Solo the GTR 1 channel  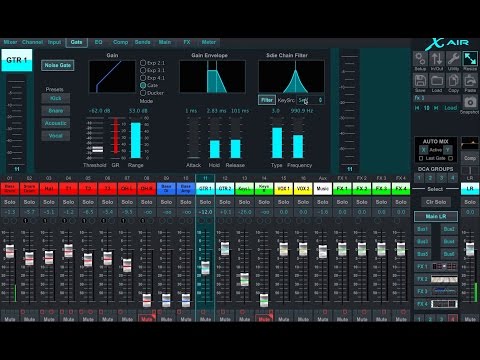coord(205,202)
